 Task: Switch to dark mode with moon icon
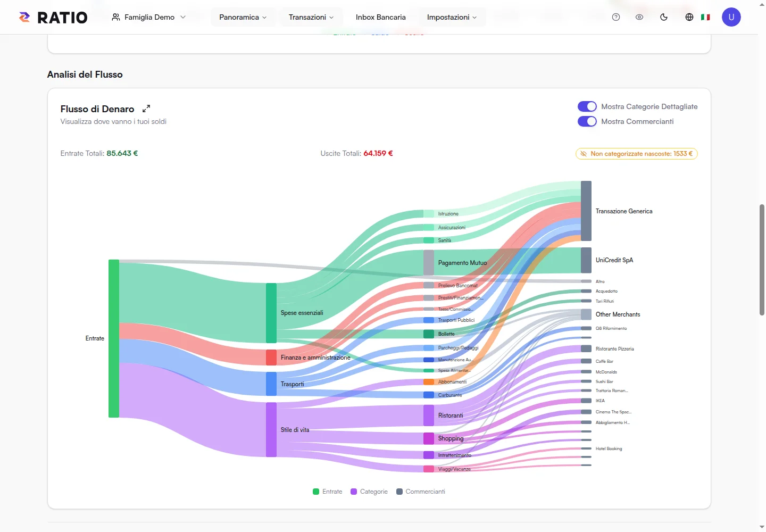[664, 17]
